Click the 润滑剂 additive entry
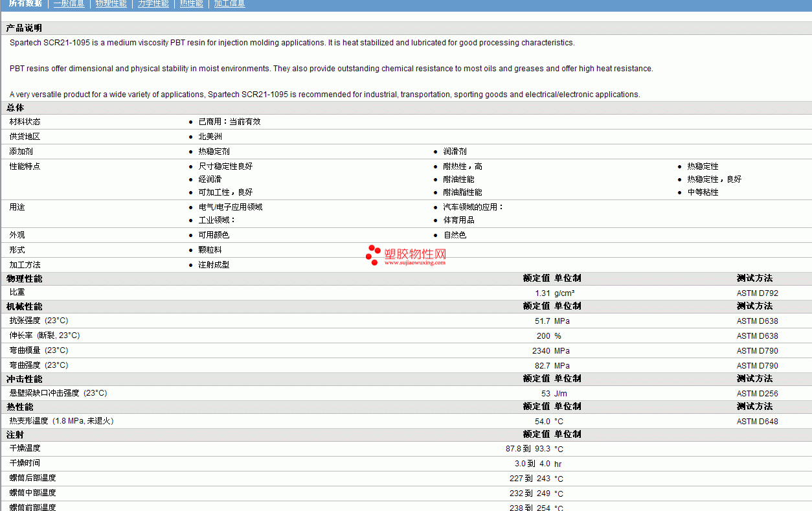This screenshot has height=511, width=812. coord(455,152)
